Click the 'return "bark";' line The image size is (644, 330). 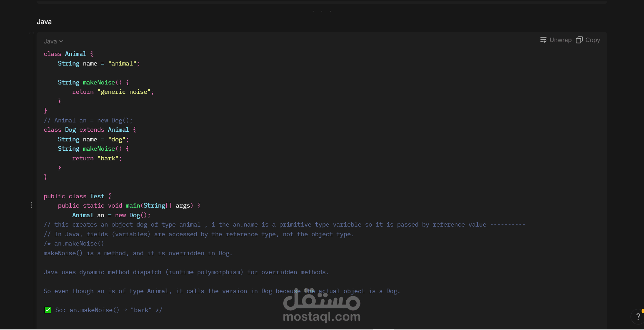(97, 158)
